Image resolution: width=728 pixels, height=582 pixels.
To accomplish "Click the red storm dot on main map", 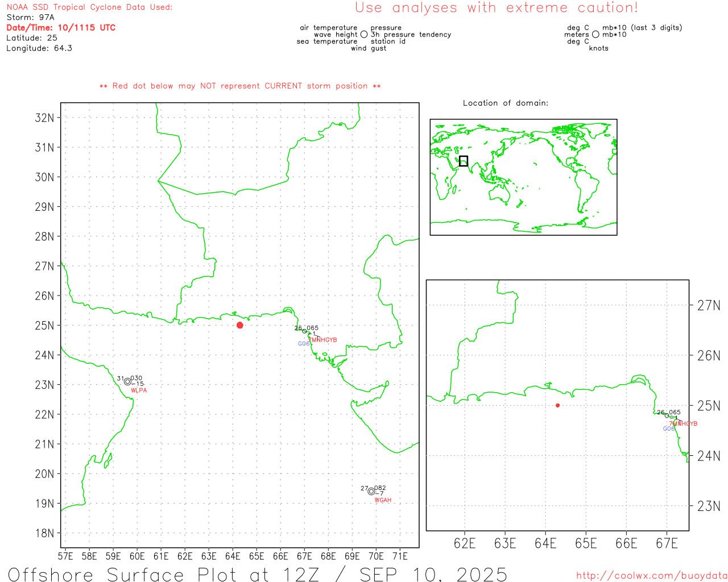I will click(240, 325).
